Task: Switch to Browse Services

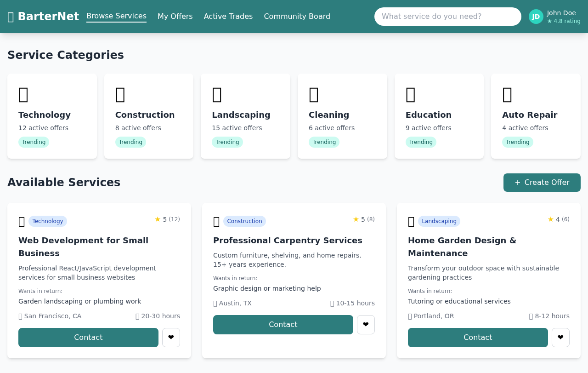Action: 116,16
